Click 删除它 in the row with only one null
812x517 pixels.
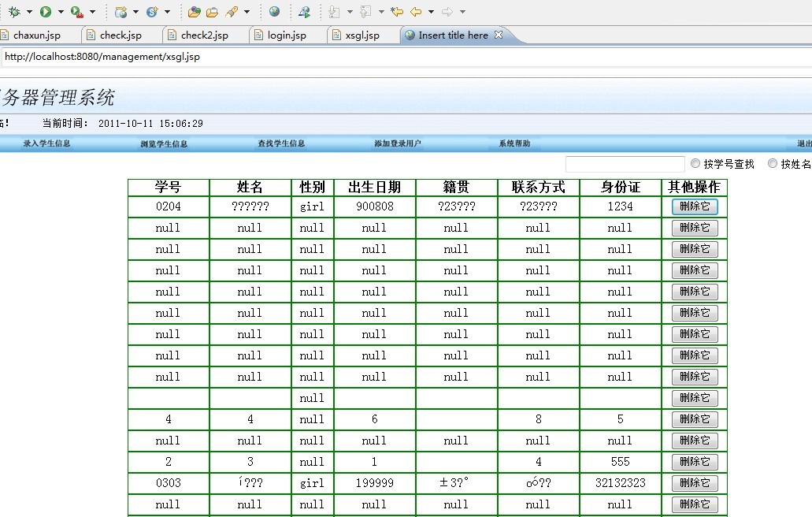pos(695,398)
